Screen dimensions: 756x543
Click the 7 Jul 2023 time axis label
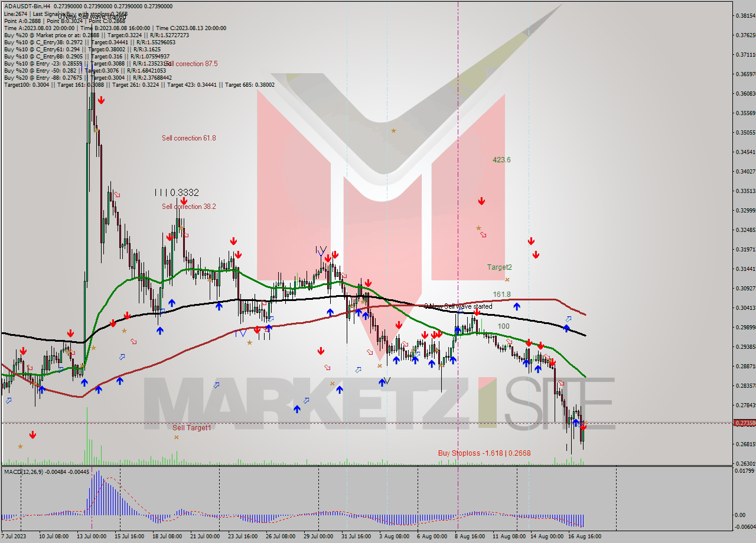14,537
